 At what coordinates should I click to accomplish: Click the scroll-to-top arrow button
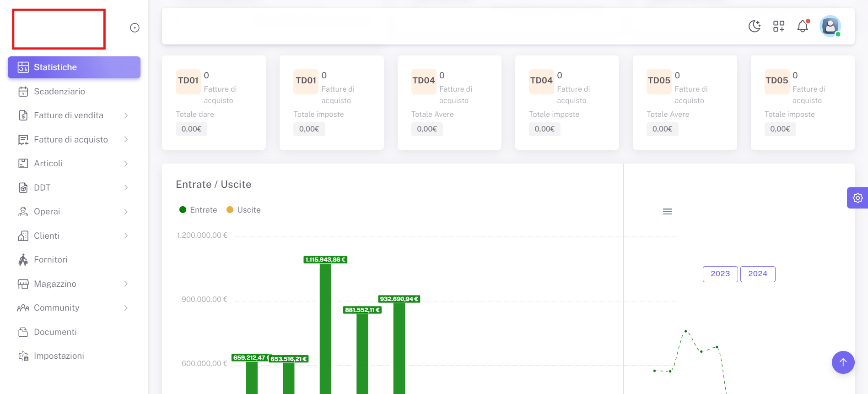pos(843,362)
